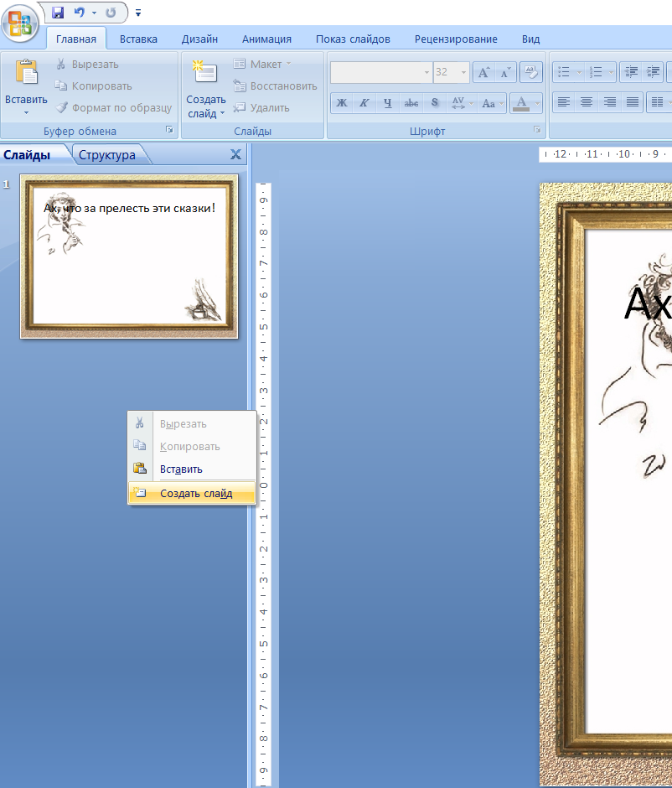Open the Буфер обмена dialog launcher

tap(170, 130)
